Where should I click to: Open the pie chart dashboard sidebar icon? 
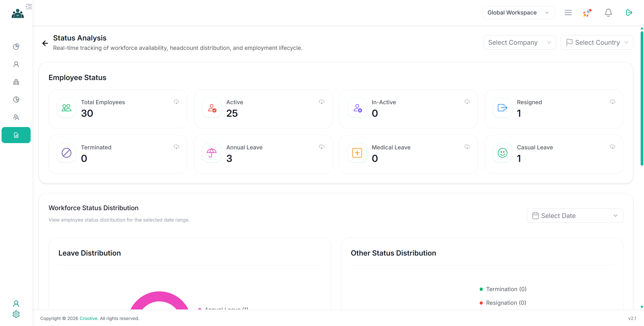tap(16, 47)
